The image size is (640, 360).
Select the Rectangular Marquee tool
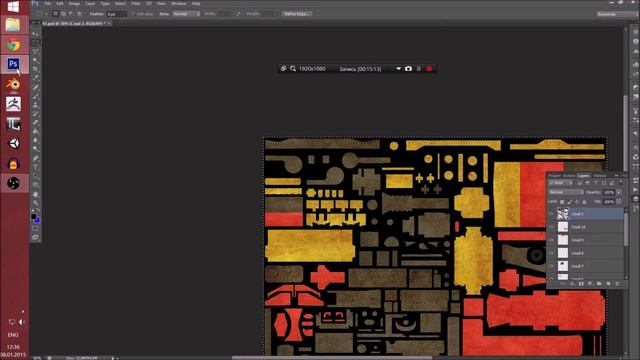[x=36, y=42]
